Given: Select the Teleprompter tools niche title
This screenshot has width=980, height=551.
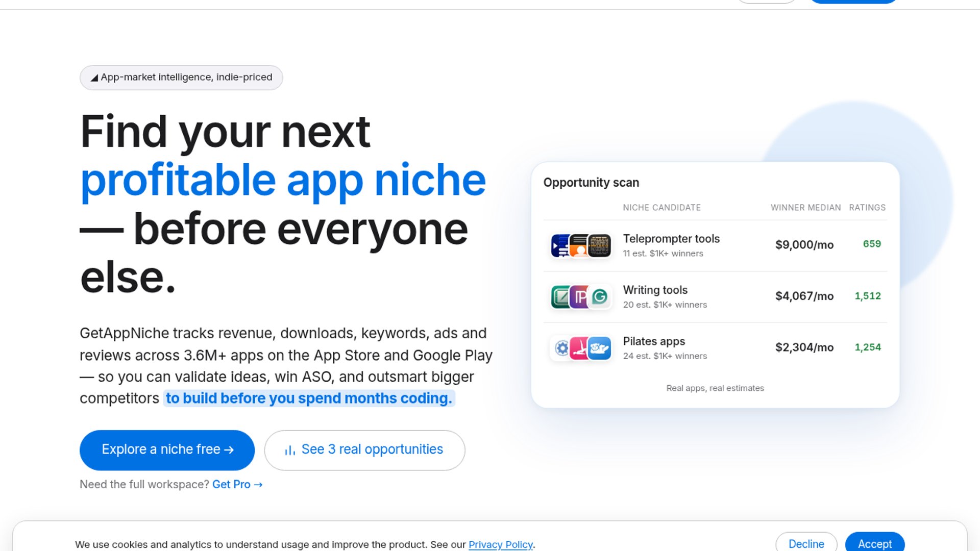Looking at the screenshot, I should tap(671, 239).
